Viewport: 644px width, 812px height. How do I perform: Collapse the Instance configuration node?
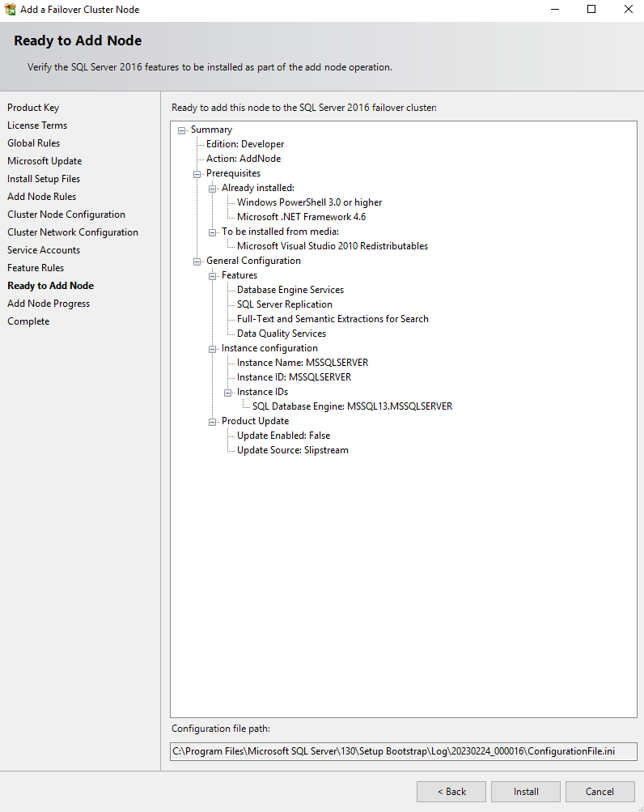[212, 349]
